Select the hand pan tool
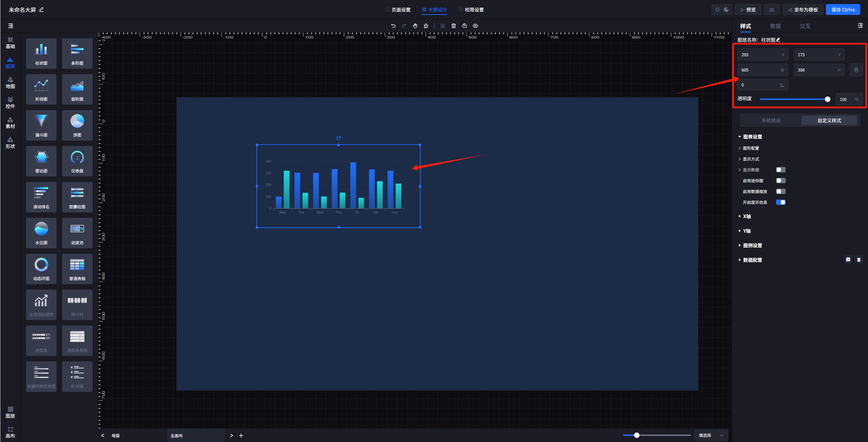This screenshot has height=442, width=868. tap(415, 26)
